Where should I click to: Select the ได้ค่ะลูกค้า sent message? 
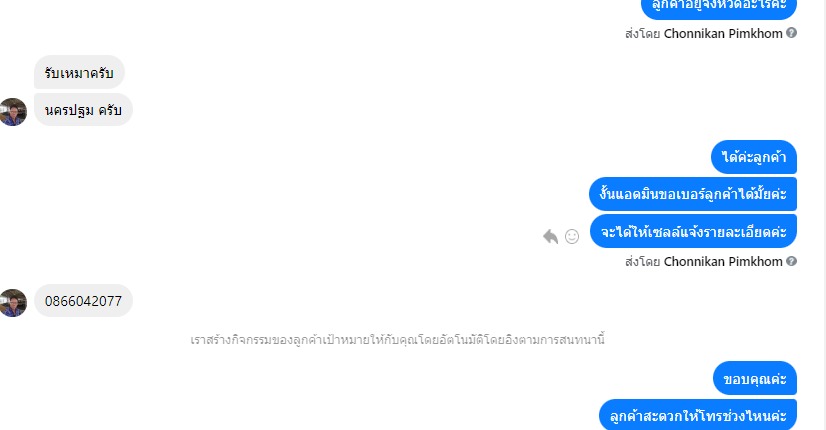click(754, 157)
